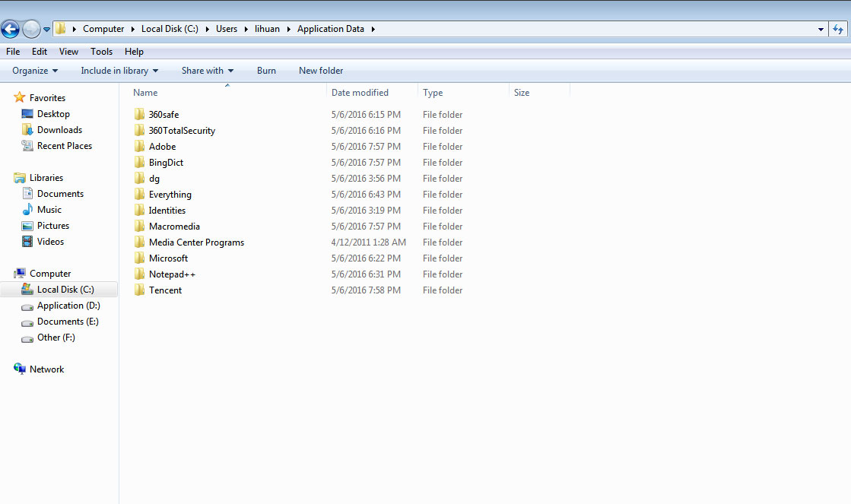Open the Pictures library icon
Viewport: 851px width, 504px height.
27,226
